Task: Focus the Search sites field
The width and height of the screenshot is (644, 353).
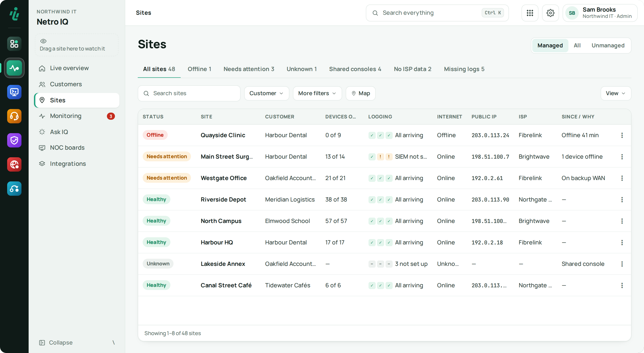Action: [189, 93]
